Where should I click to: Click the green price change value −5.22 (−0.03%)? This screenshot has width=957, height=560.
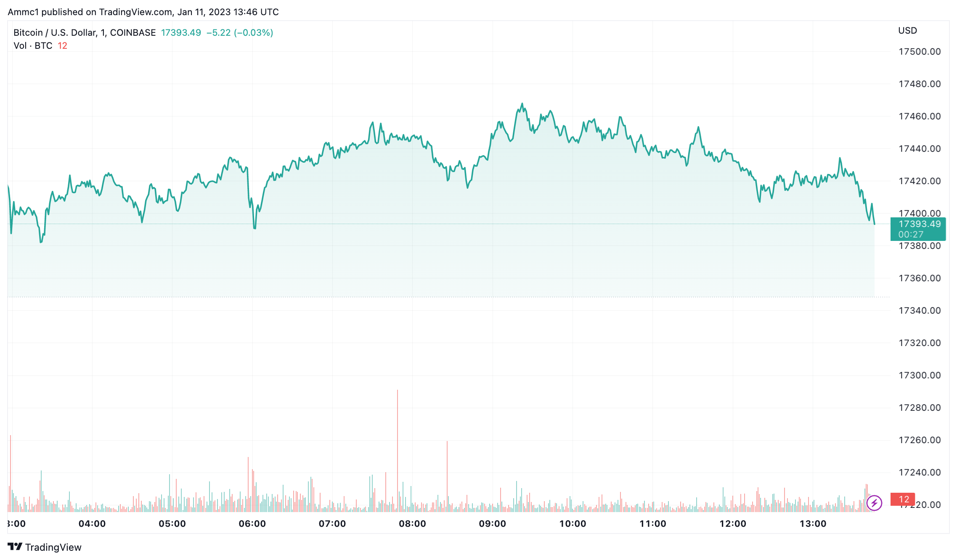coord(240,33)
